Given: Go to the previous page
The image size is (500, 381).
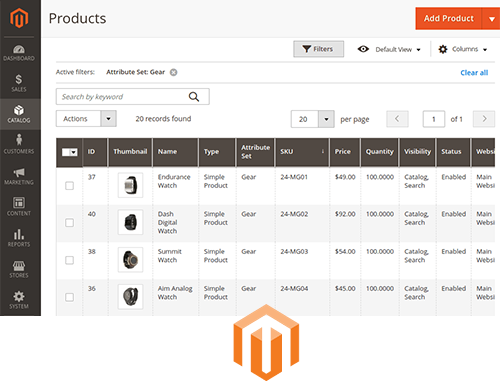Looking at the screenshot, I should (x=397, y=119).
